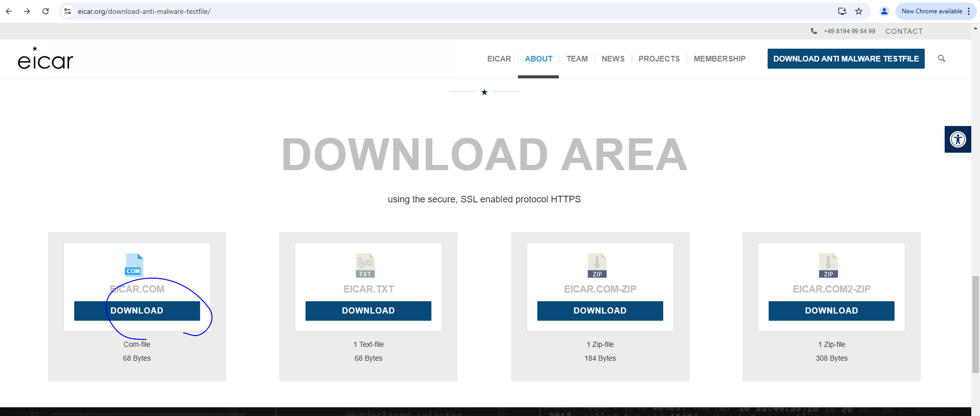Click the COM file icon
Image resolution: width=980 pixels, height=416 pixels.
pos(134,265)
